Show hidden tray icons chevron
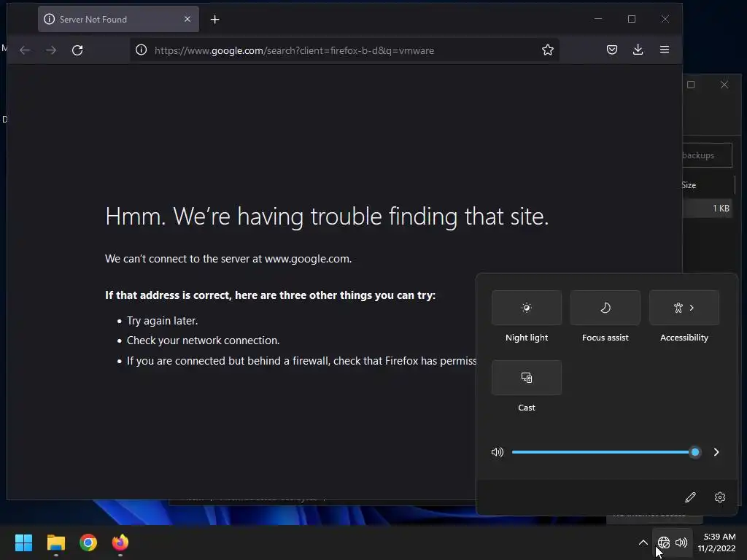This screenshot has height=560, width=747. click(643, 542)
